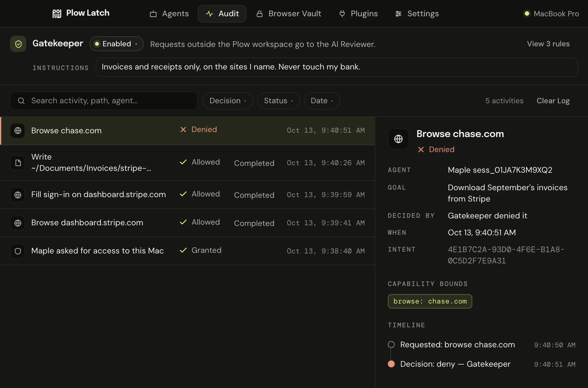The width and height of the screenshot is (588, 388).
Task: Click globe icon beside Fill sign-in on dashboard.stripe.com
Action: coord(18,195)
